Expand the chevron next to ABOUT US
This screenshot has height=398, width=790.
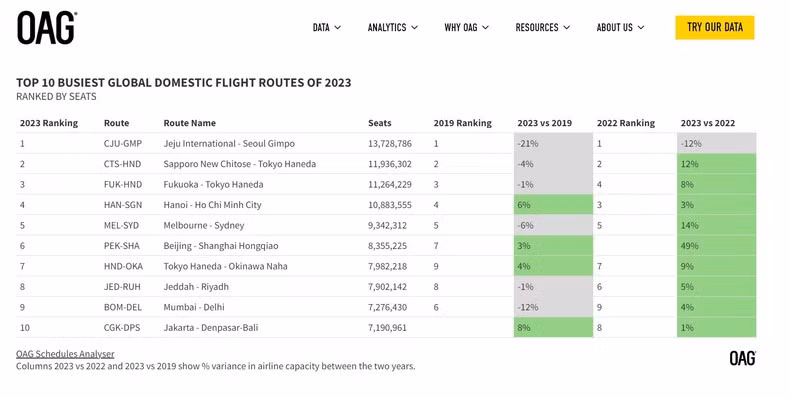(x=641, y=28)
